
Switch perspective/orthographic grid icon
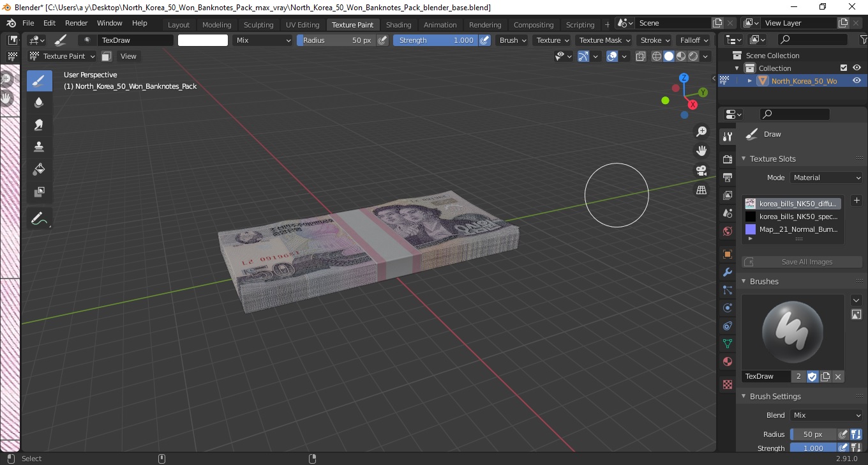(701, 190)
